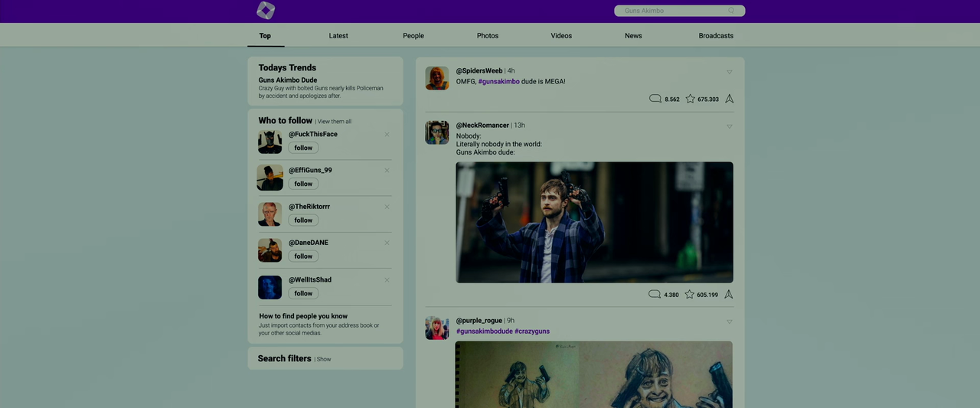Open the sketch drawing in the @purple_rogue post

[594, 374]
